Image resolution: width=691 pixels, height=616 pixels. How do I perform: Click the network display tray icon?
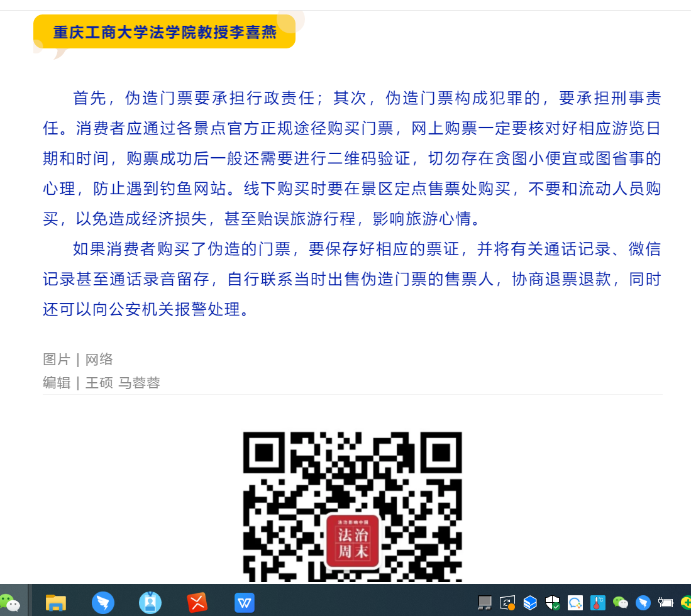[485, 603]
